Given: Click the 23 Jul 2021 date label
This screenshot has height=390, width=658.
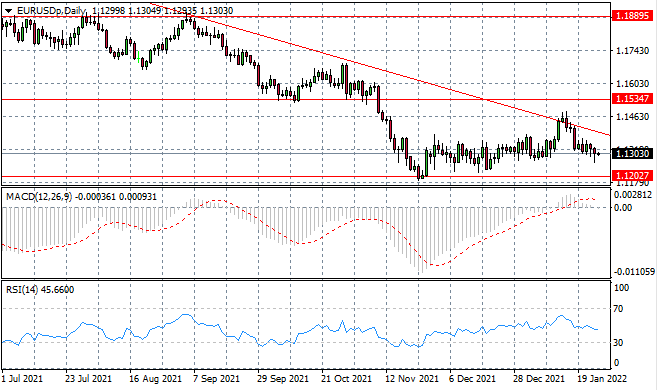Looking at the screenshot, I should click(x=89, y=379).
